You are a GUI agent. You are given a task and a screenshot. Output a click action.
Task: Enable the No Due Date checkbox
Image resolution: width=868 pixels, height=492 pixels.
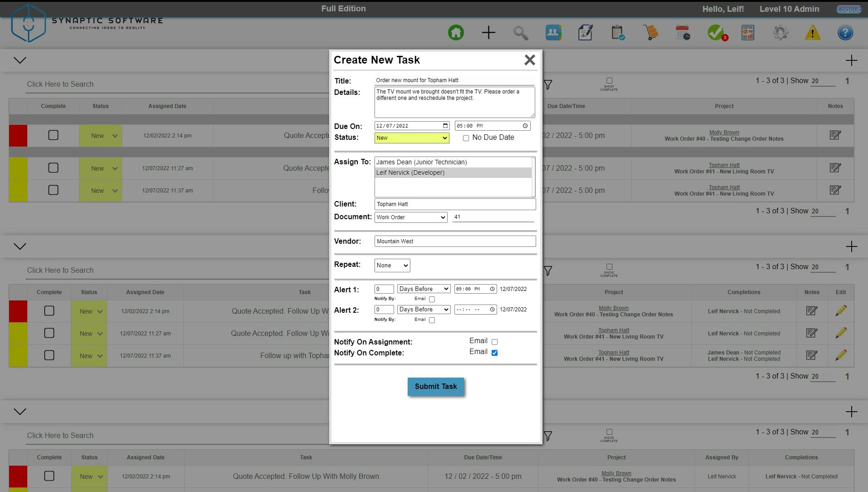point(466,138)
